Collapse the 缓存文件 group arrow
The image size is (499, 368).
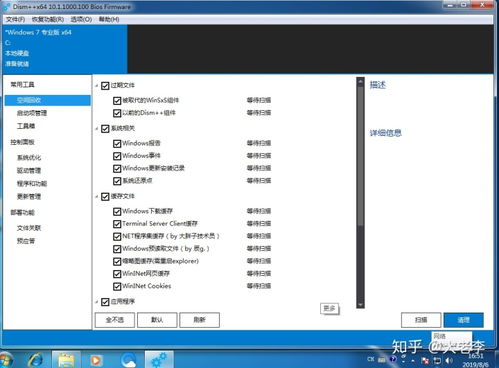(x=97, y=197)
